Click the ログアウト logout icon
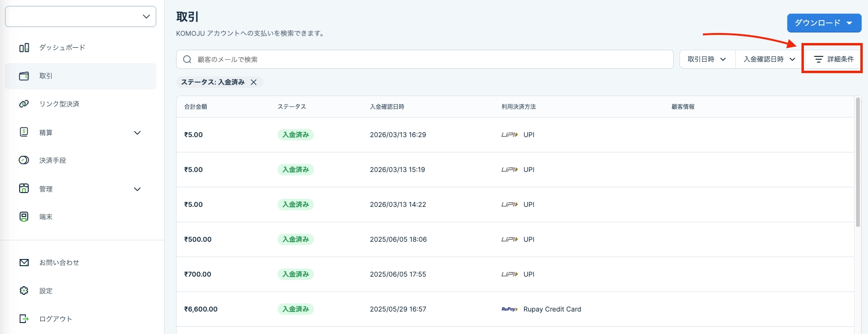Image resolution: width=868 pixels, height=334 pixels. (x=24, y=319)
